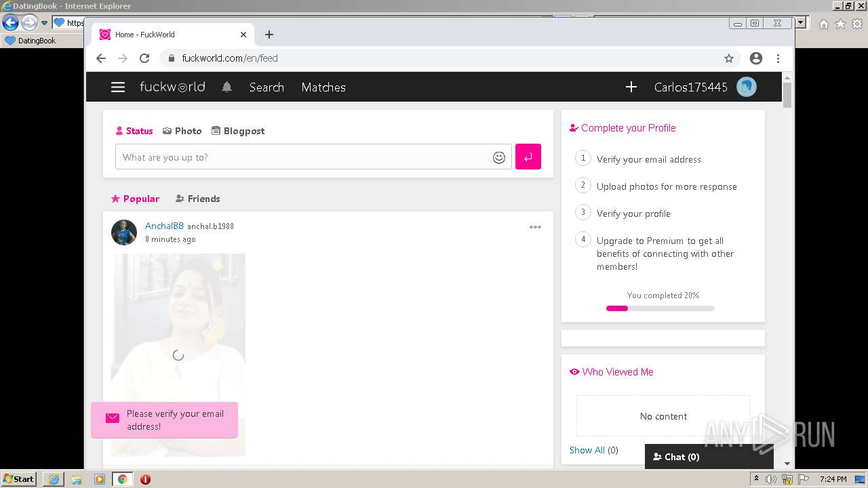Open the volume speaker tray icon
The width and height of the screenshot is (868, 488).
tap(771, 479)
